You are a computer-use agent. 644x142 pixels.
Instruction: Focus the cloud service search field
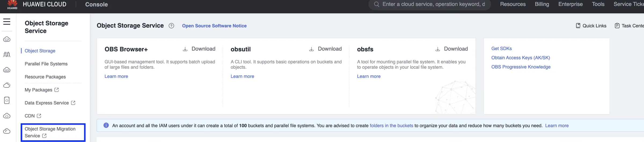[433, 4]
